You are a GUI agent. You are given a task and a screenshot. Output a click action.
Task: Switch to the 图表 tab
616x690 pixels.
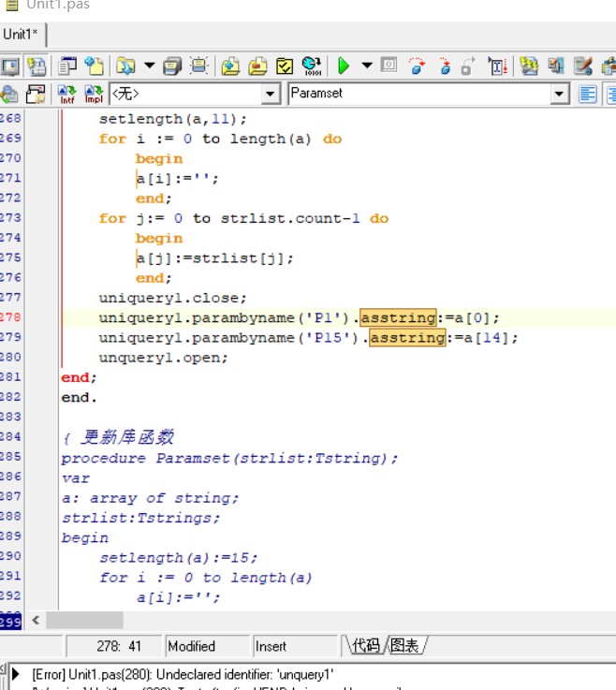click(x=404, y=646)
